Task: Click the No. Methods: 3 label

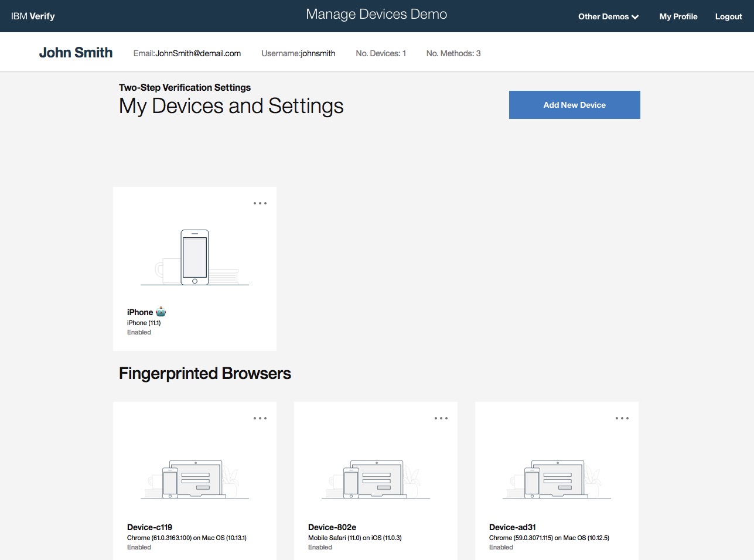Action: point(453,53)
